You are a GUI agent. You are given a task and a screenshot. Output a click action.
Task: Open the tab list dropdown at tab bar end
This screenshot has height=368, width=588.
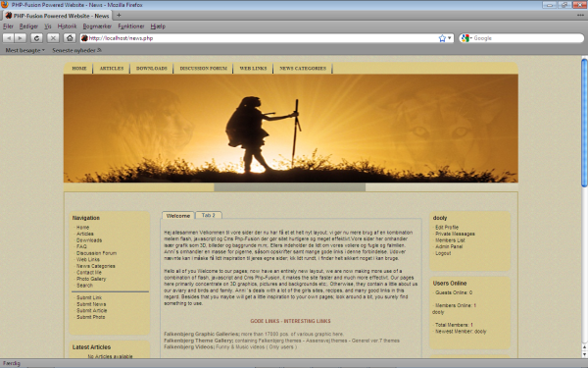coord(580,16)
